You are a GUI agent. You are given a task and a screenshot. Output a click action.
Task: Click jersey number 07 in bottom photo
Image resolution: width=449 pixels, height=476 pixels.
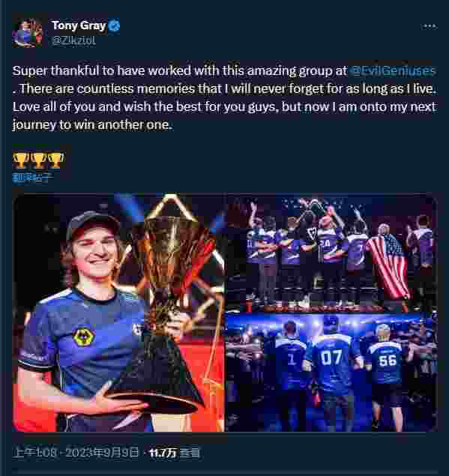331,358
